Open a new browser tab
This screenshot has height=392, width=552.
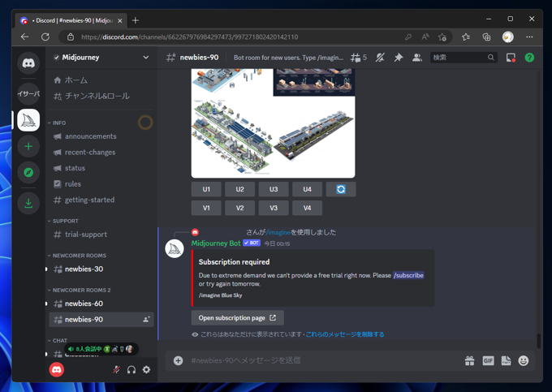point(136,20)
